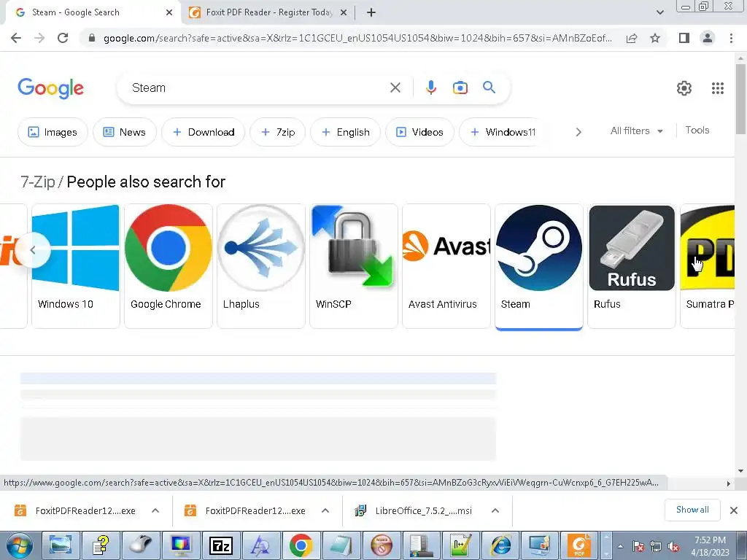
Task: Add English to the search
Action: coord(345,132)
